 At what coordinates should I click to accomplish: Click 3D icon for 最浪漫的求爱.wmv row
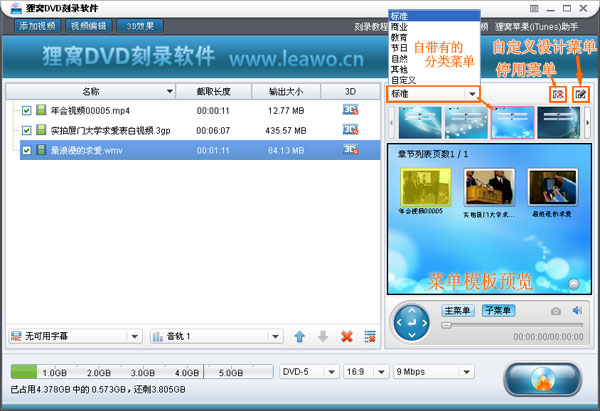(350, 150)
